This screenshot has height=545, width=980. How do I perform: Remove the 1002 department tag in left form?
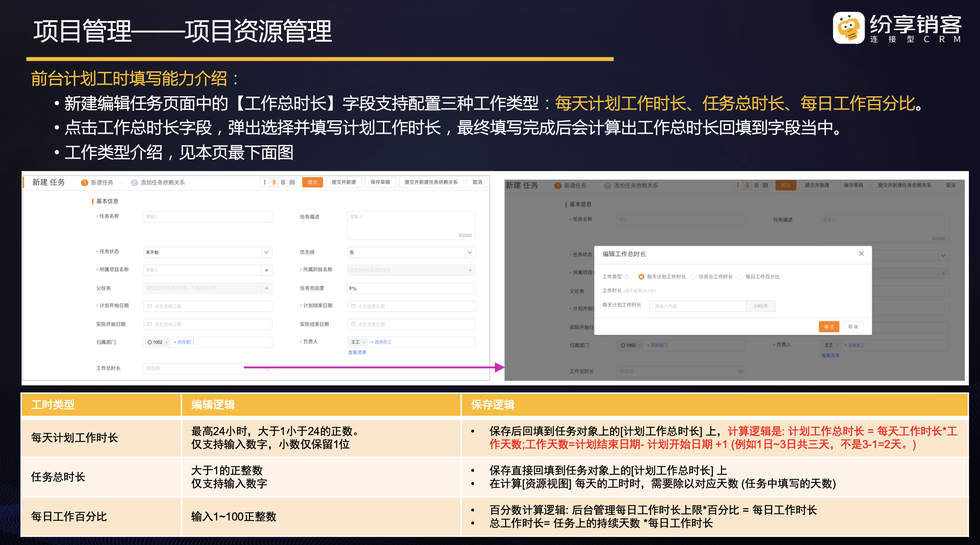pyautogui.click(x=166, y=342)
